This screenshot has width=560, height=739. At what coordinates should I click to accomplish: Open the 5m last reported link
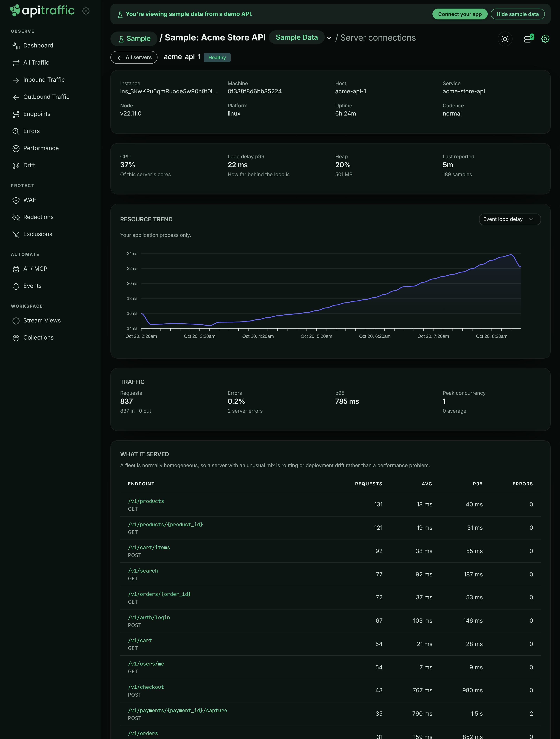(448, 165)
